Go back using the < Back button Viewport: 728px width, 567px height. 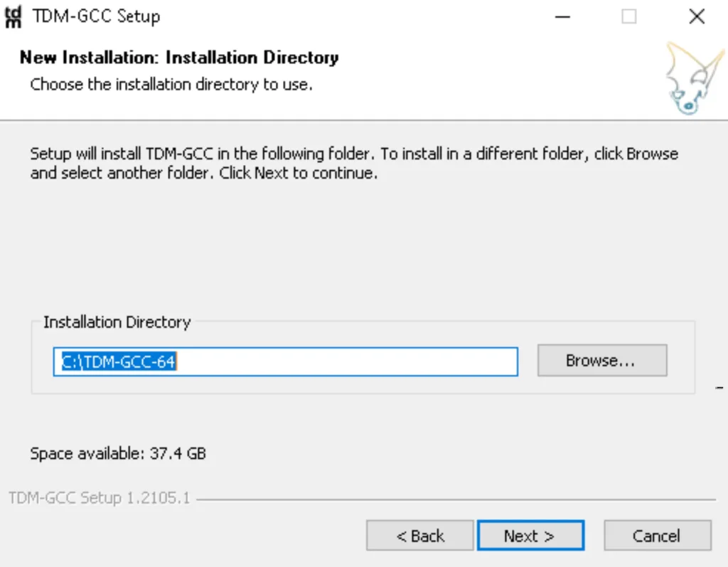coord(419,536)
